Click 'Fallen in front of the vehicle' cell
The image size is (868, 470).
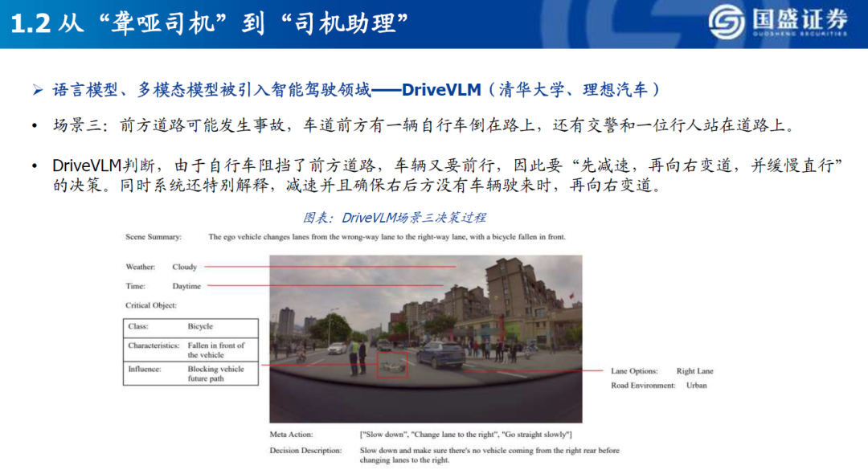coord(216,349)
